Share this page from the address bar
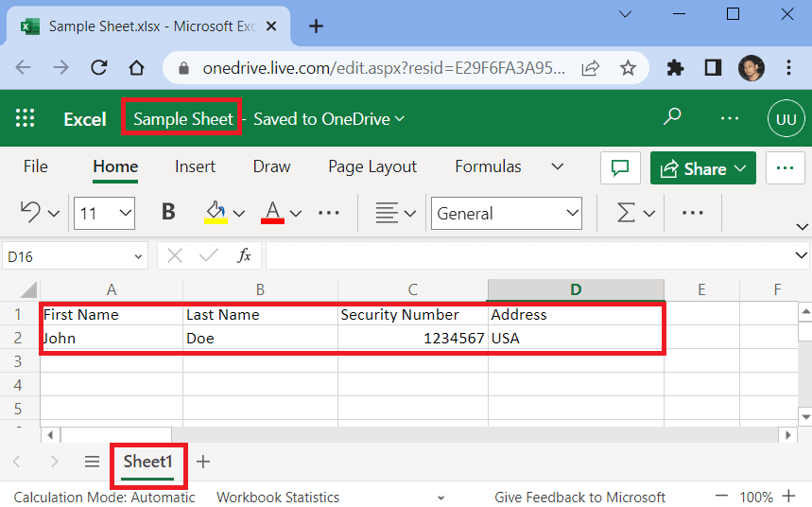This screenshot has width=812, height=507. point(591,67)
